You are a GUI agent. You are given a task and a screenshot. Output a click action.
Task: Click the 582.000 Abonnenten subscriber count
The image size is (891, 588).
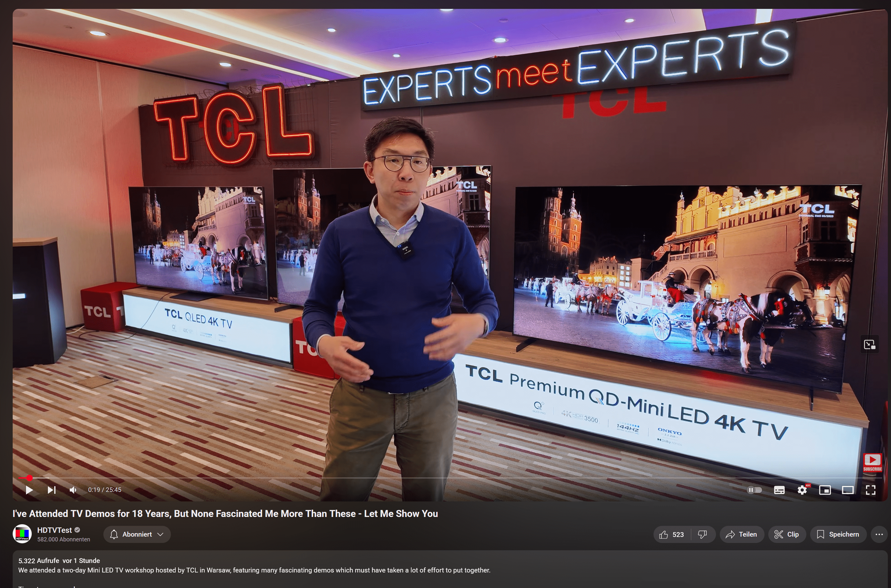pyautogui.click(x=64, y=539)
